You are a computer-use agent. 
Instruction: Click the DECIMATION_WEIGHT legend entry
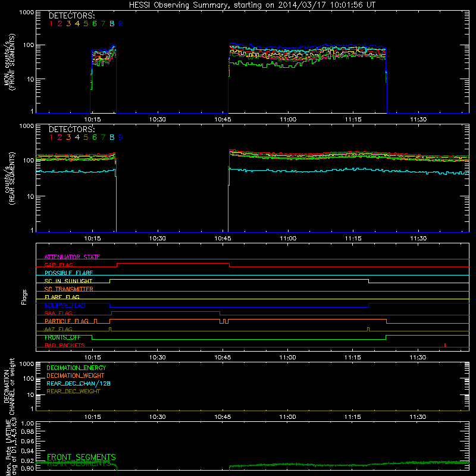pyautogui.click(x=76, y=375)
